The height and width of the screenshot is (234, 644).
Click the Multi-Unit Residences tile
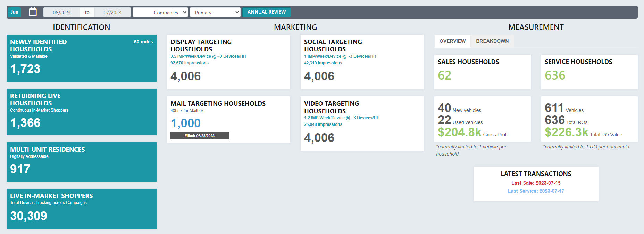point(81,162)
